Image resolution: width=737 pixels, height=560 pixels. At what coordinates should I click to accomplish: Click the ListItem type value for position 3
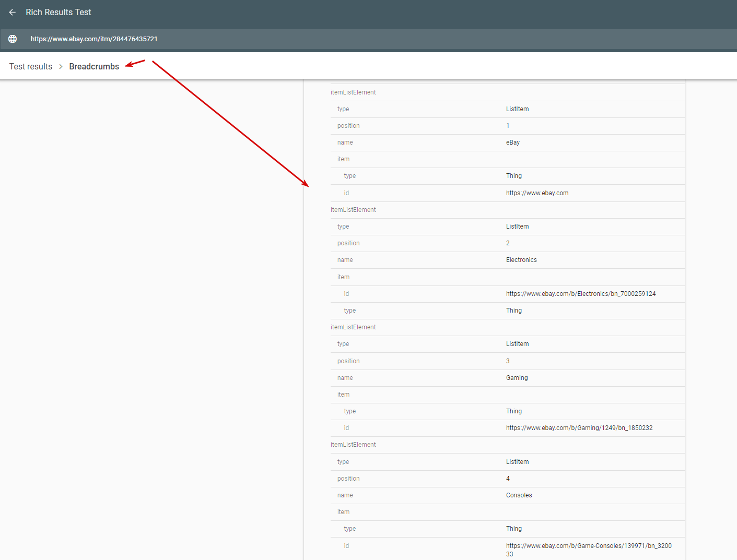click(x=517, y=343)
